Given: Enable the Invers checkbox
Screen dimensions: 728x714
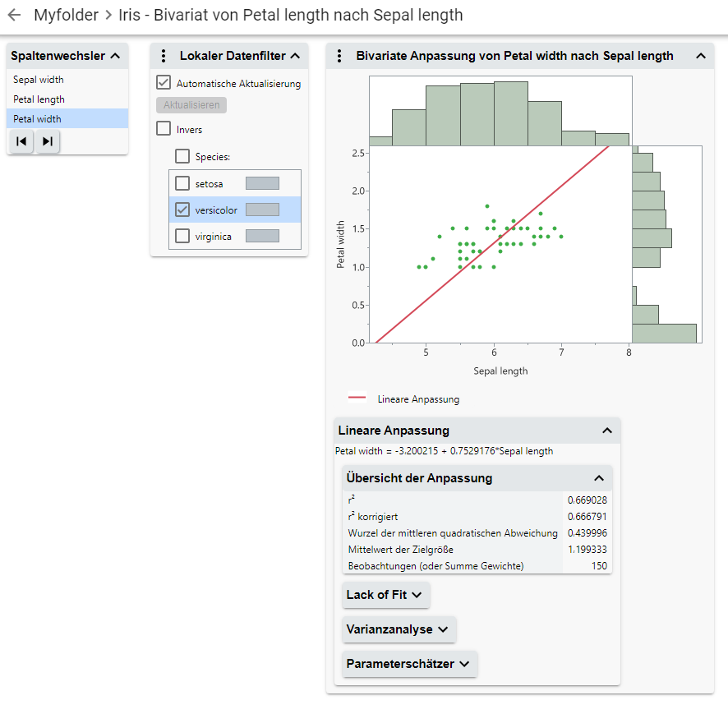Looking at the screenshot, I should tap(164, 129).
